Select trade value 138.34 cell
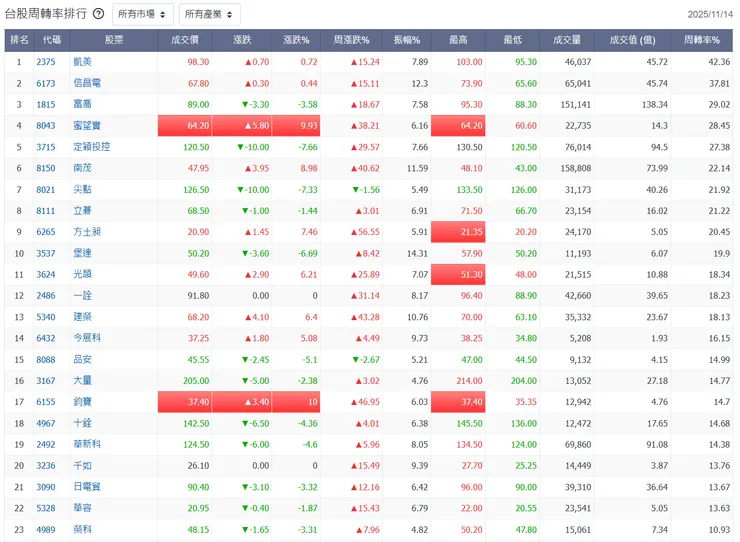This screenshot has height=542, width=740. [655, 105]
